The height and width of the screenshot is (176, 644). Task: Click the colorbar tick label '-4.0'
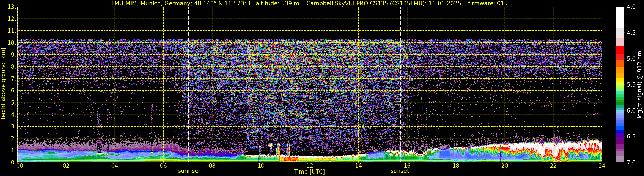630,7
